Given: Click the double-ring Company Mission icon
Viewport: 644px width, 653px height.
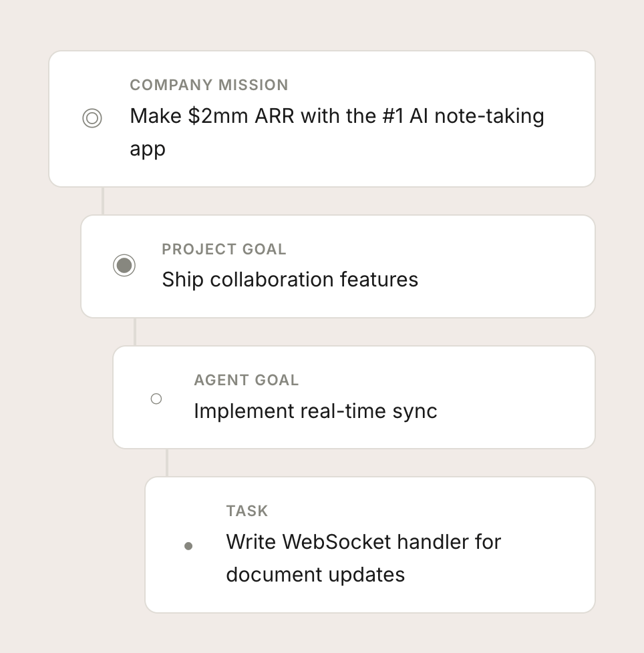Looking at the screenshot, I should point(92,118).
